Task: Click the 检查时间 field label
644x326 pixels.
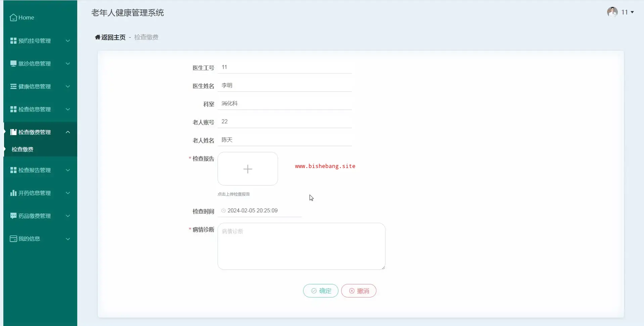Action: [x=203, y=211]
